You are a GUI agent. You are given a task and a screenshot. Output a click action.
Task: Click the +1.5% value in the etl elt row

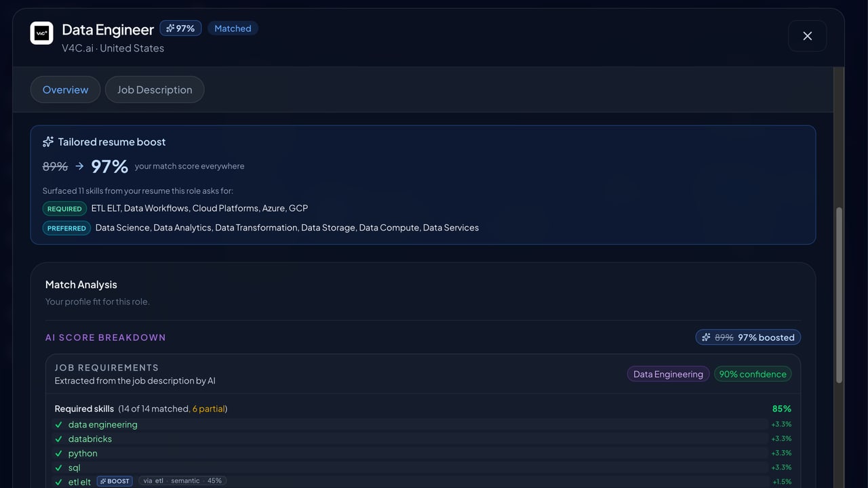coord(782,482)
